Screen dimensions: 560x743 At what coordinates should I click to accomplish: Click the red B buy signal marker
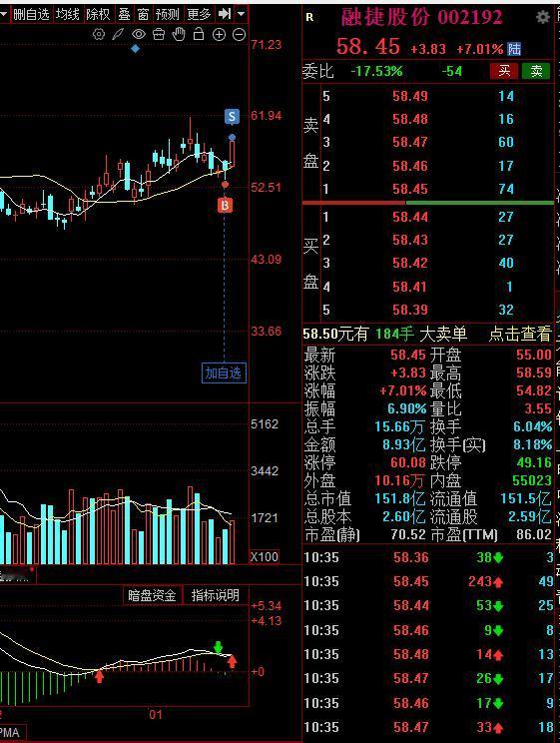225,205
